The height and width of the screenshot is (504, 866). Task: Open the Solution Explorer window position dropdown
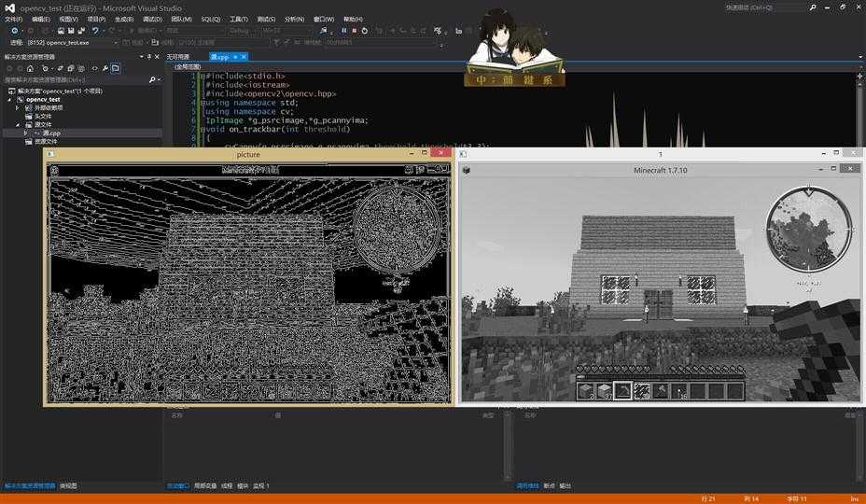tap(142, 56)
